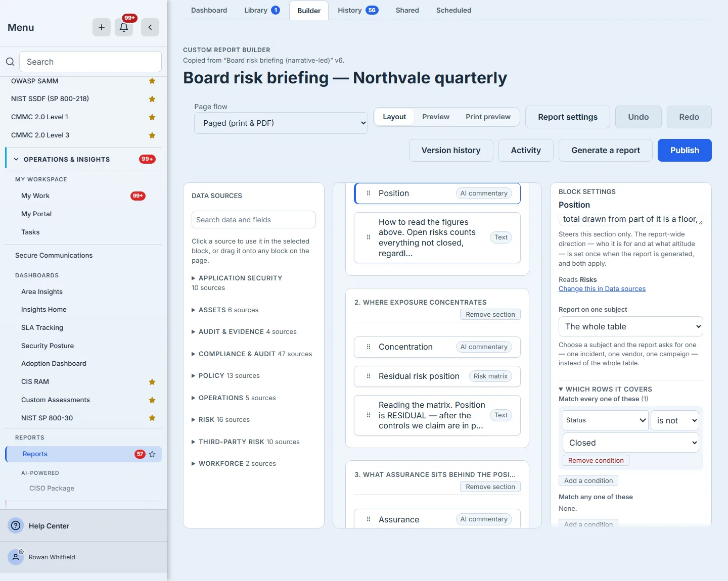Switch to Print preview mode
This screenshot has width=728, height=581.
[x=488, y=117]
